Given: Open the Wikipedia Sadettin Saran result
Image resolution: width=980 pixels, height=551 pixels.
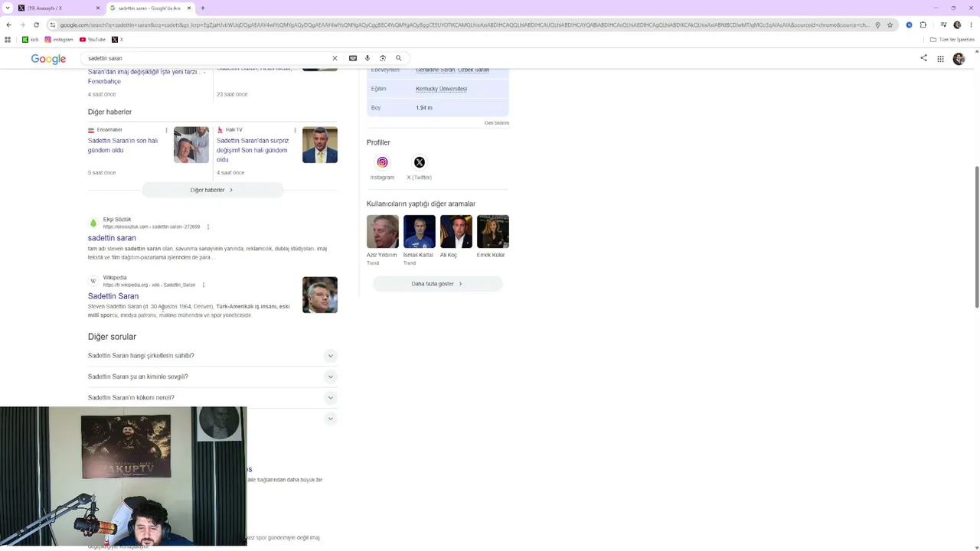Looking at the screenshot, I should point(113,296).
